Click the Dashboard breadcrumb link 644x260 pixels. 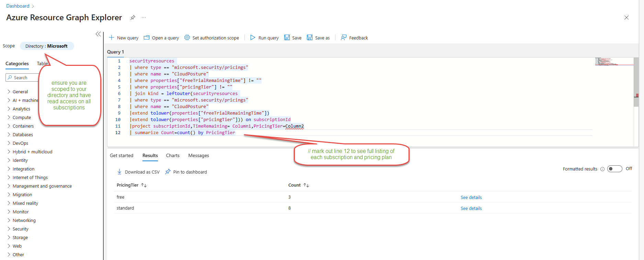(x=18, y=6)
